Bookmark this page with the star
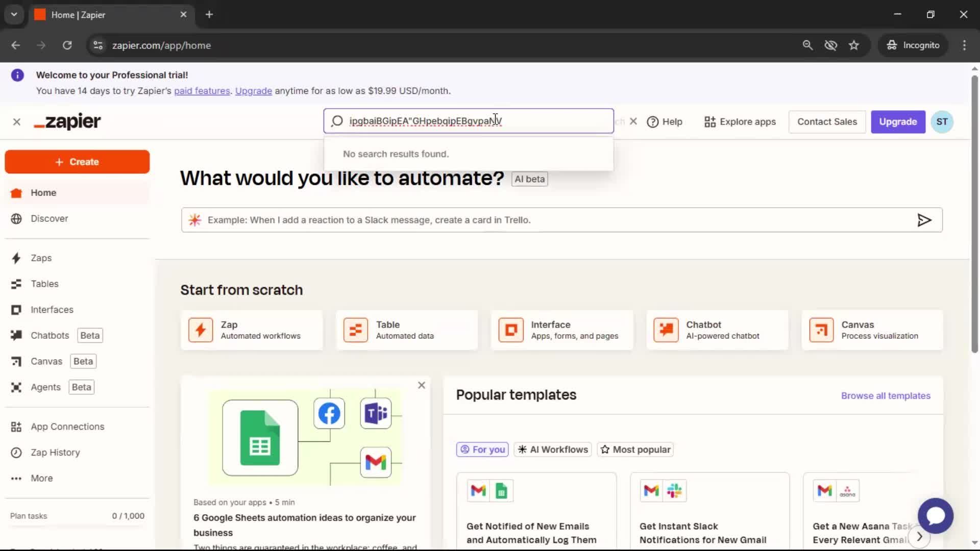The height and width of the screenshot is (551, 980). (x=854, y=45)
